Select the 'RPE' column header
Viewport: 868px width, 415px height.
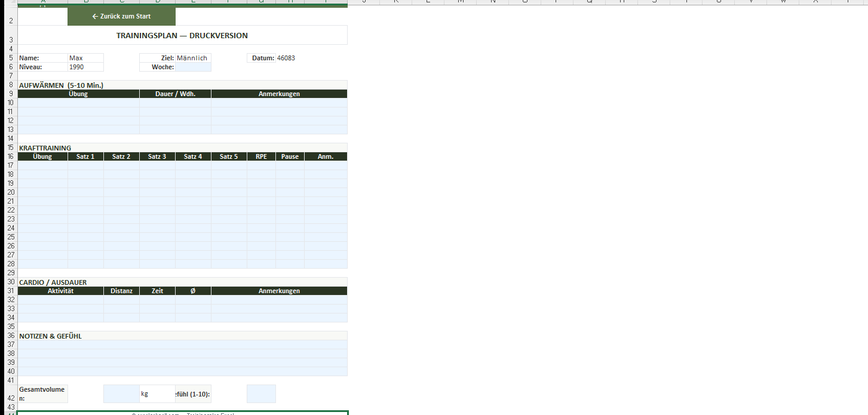coord(261,156)
